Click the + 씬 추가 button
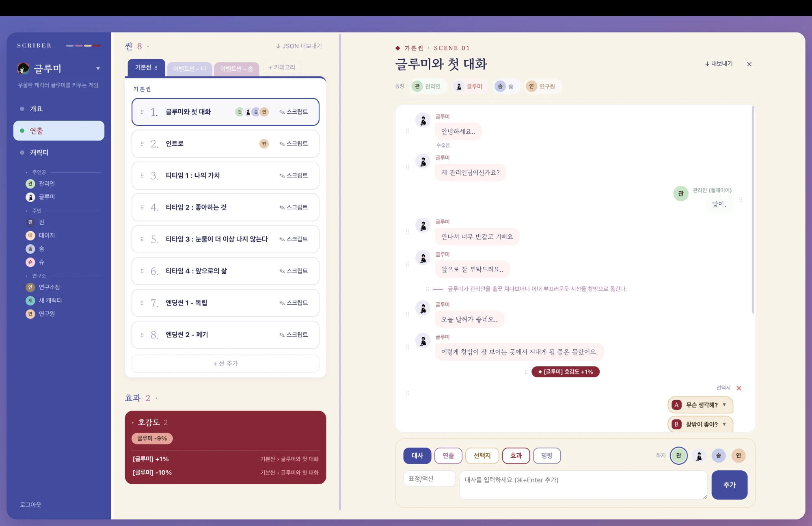812x526 pixels. [x=225, y=364]
